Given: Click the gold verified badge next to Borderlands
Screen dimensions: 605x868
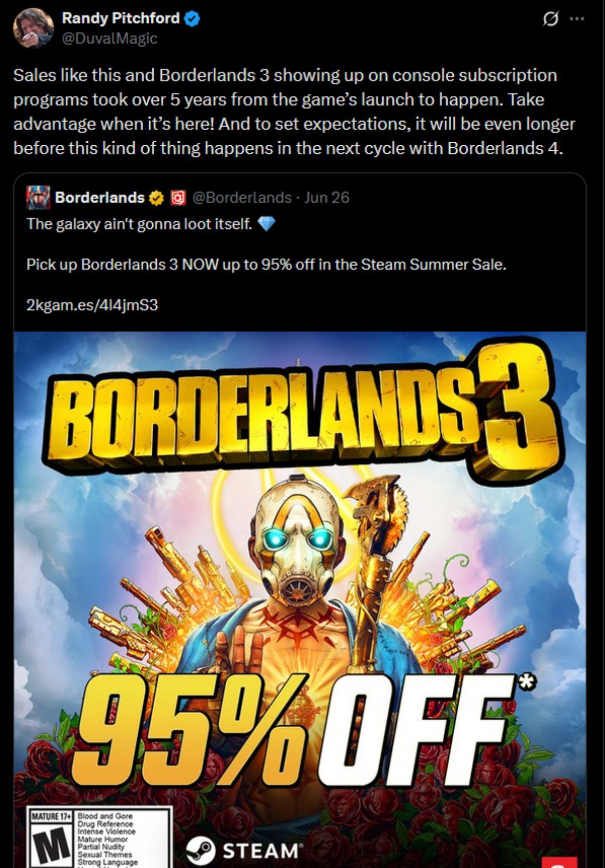Looking at the screenshot, I should click(x=157, y=198).
